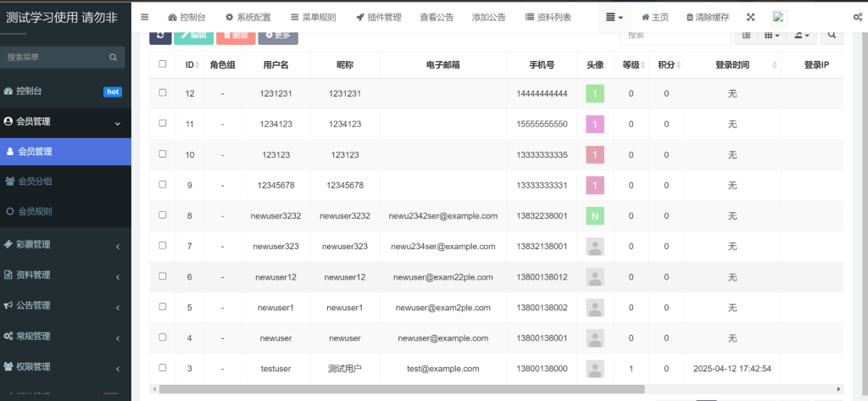Screen dimensions: 868x401
Task: Open the 菜单规则 tab
Action: click(314, 17)
